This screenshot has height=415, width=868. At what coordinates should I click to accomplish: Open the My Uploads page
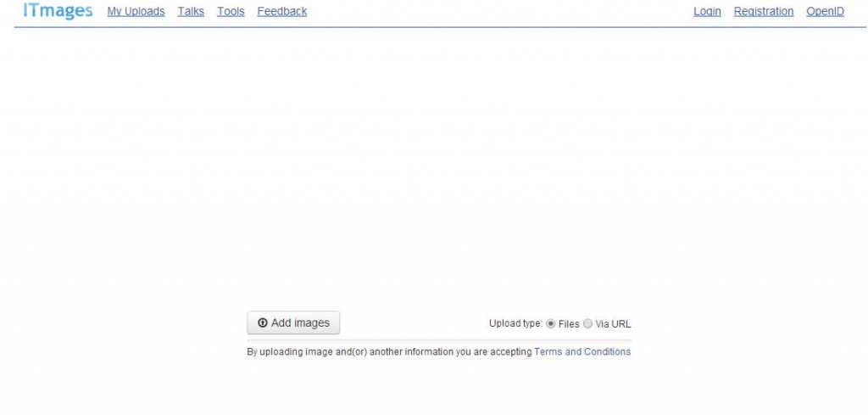(x=136, y=11)
